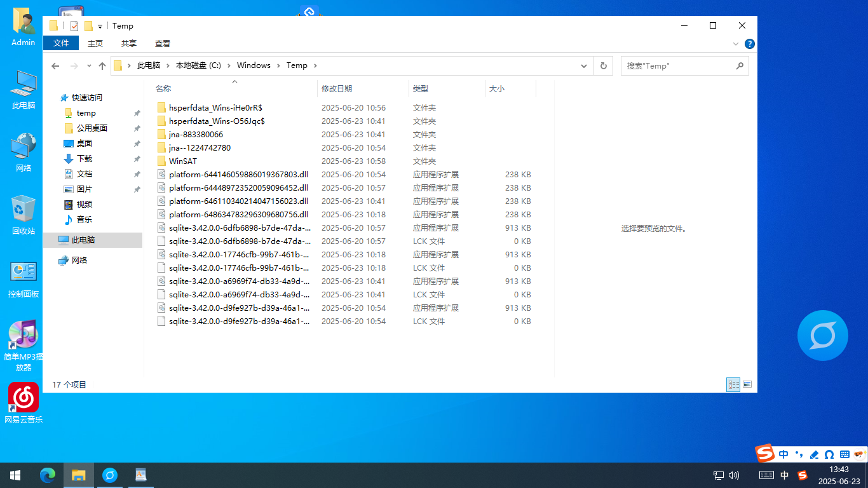Select 文档 in the navigation pane

pyautogui.click(x=85, y=174)
